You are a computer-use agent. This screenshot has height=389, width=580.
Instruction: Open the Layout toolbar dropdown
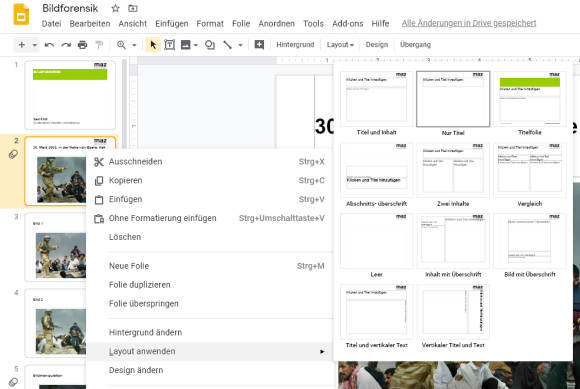point(340,45)
